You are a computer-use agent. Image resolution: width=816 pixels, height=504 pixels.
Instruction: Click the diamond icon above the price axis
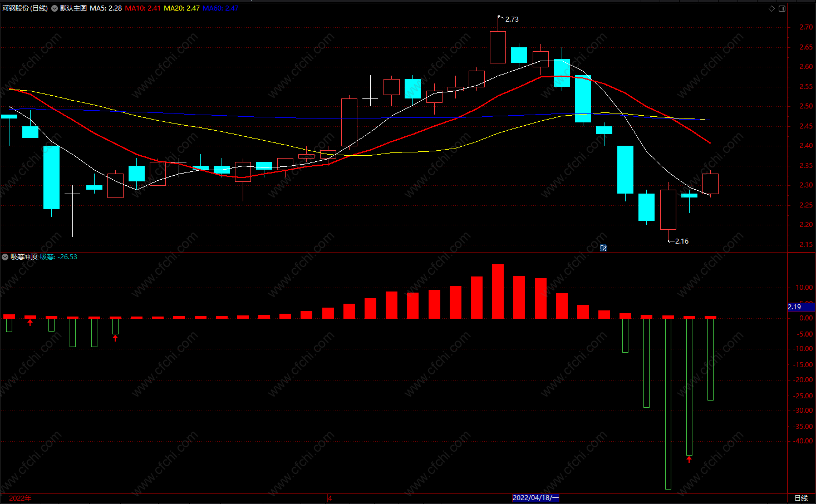[x=771, y=8]
